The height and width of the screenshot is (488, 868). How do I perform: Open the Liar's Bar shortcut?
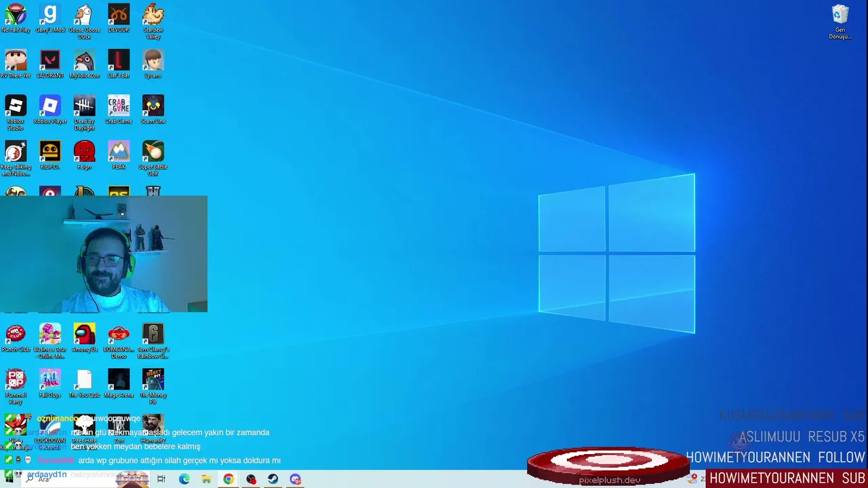[119, 64]
